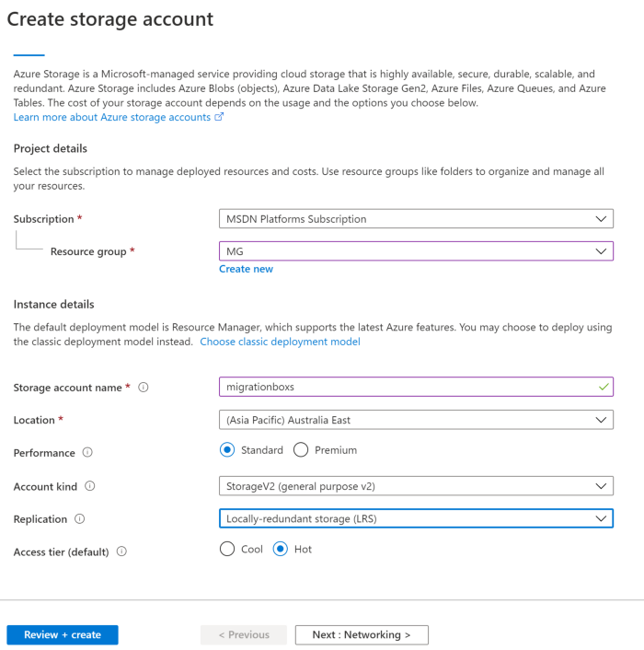Screen dimensions: 644x650
Task: Go to Next : Networking step
Action: [x=362, y=634]
